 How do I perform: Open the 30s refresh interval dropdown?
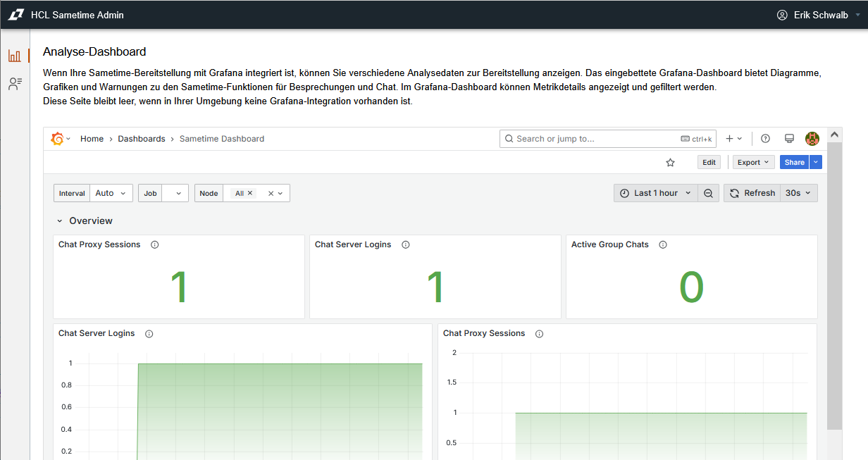click(x=798, y=193)
